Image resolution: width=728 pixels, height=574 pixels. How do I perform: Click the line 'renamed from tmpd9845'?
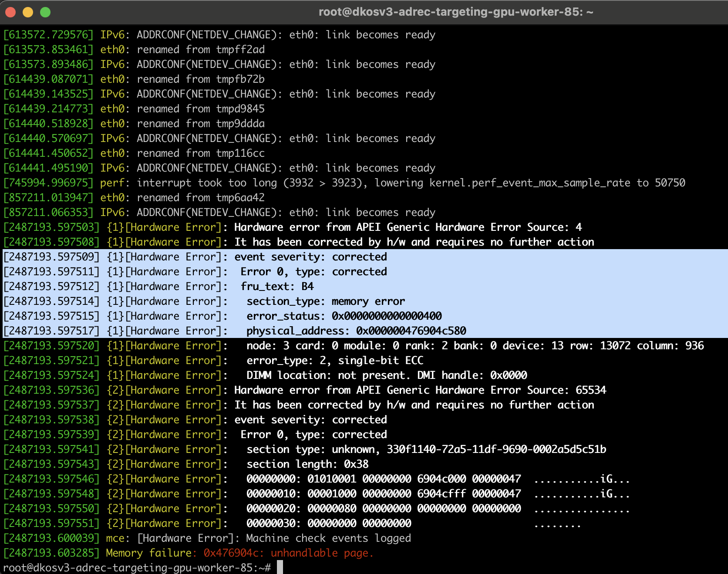(x=134, y=109)
